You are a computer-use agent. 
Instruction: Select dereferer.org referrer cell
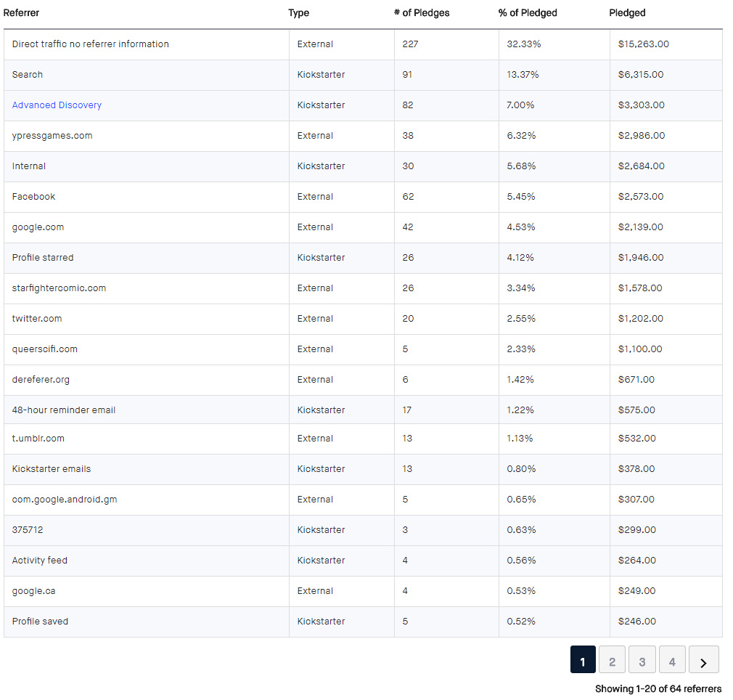pos(147,380)
